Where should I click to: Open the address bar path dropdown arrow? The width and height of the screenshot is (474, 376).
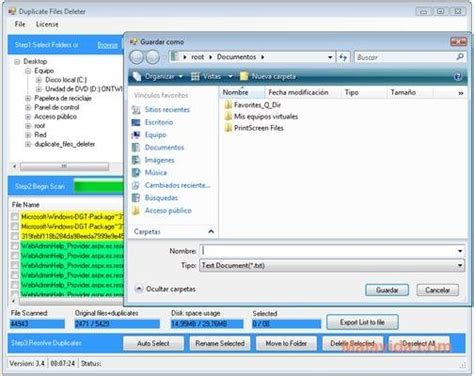330,57
